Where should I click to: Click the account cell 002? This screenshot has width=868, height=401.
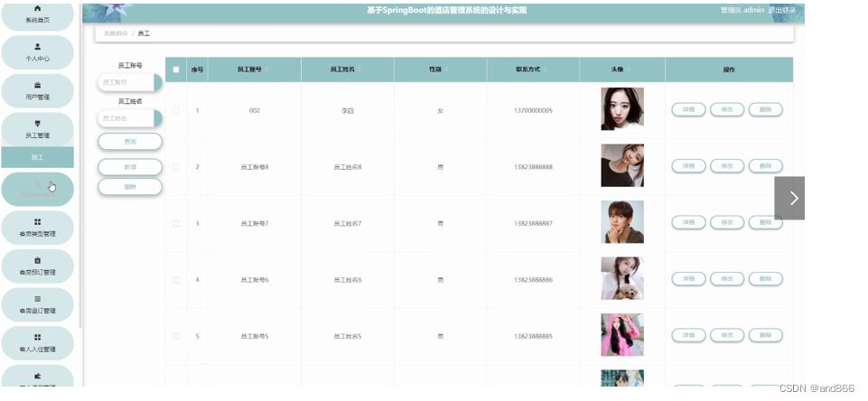(x=255, y=111)
